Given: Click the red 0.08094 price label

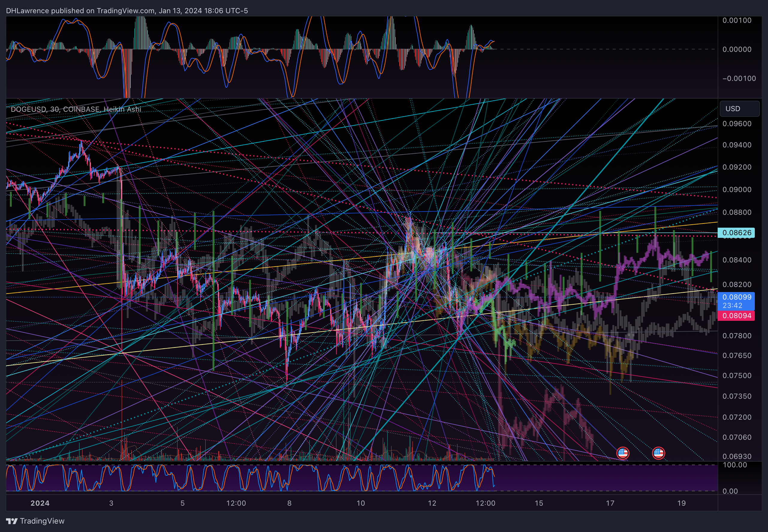Looking at the screenshot, I should 736,316.
